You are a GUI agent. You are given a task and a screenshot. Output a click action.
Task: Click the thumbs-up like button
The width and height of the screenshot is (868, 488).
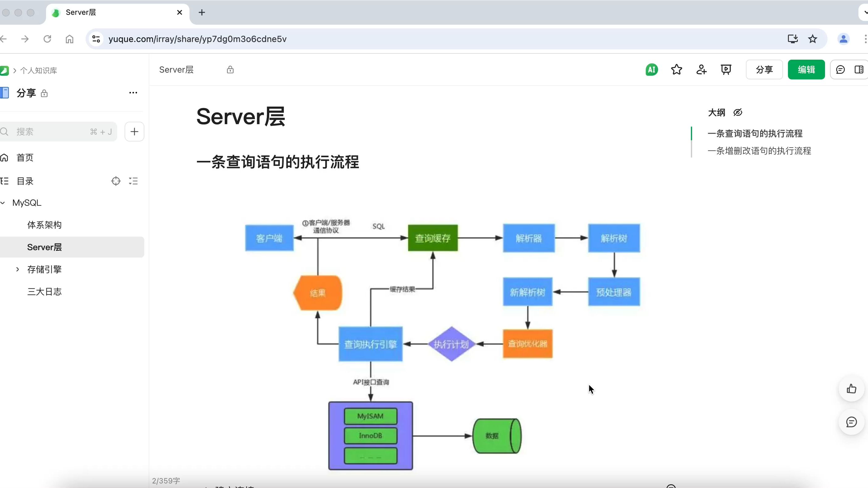click(x=852, y=389)
